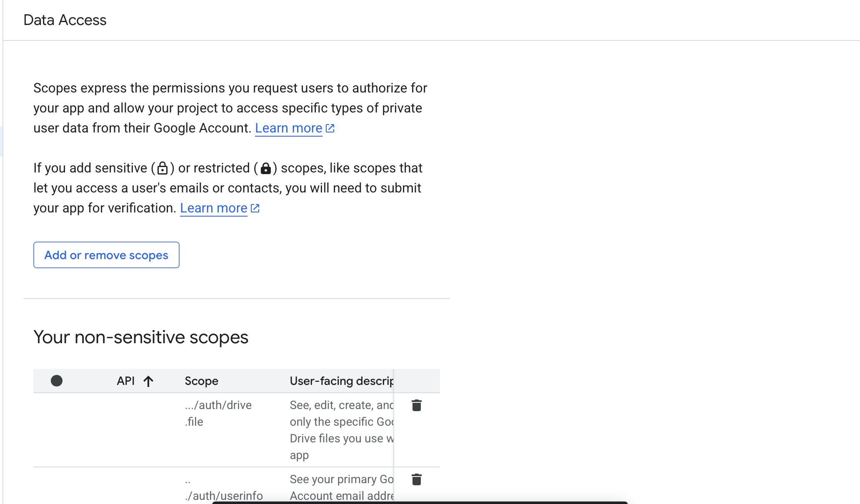Select the auth/userinfo scope row
The width and height of the screenshot is (860, 504).
(x=57, y=485)
